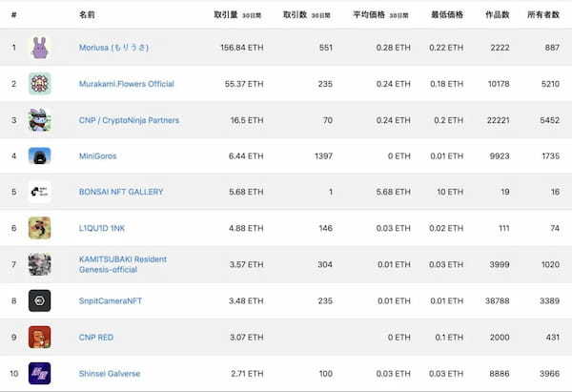Screen dimensions: 572x392
Task: Select the 3966 owners count
Action: click(550, 374)
